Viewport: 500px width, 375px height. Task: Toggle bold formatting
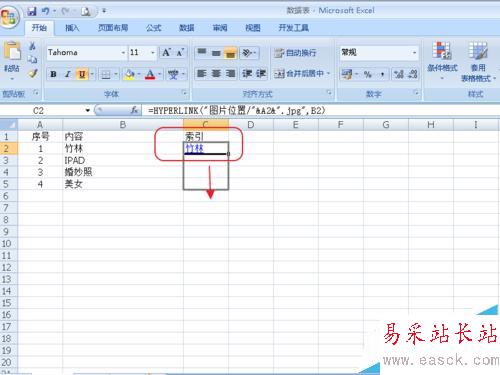pos(53,74)
